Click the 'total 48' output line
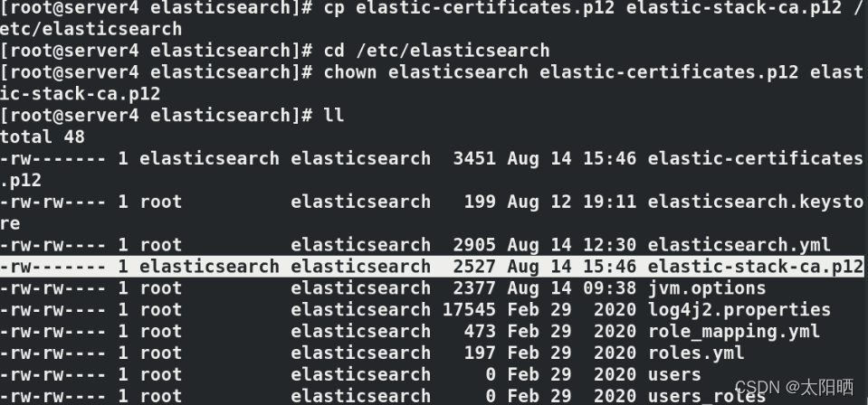 (43, 137)
